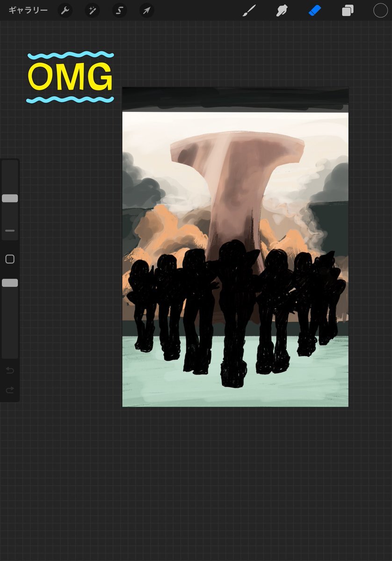Select the Selection S-ribbon tool
This screenshot has width=392, height=561.
(119, 11)
